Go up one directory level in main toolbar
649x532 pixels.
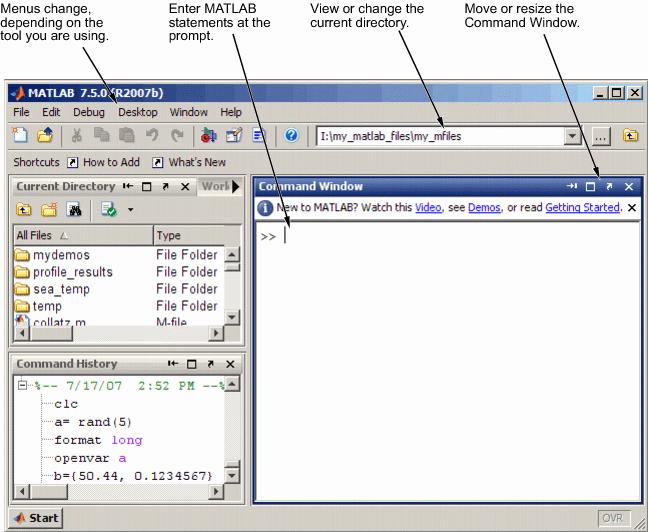pyautogui.click(x=630, y=135)
